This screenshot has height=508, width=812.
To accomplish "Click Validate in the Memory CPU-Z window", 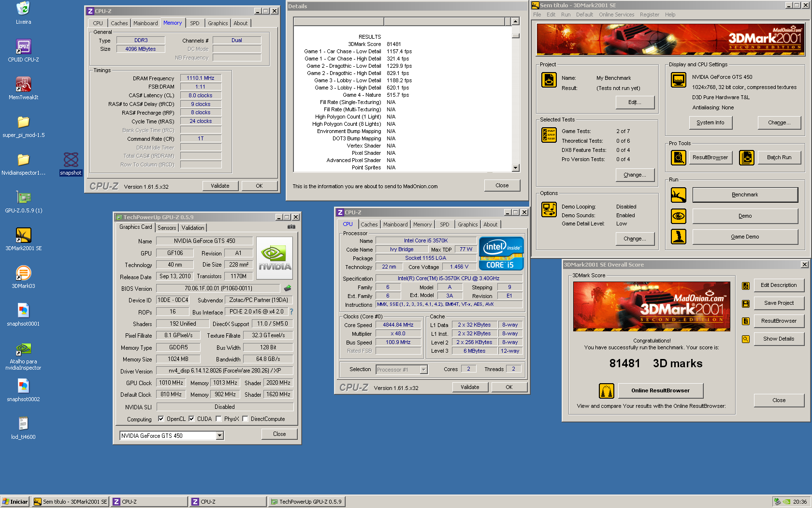I will pos(220,186).
